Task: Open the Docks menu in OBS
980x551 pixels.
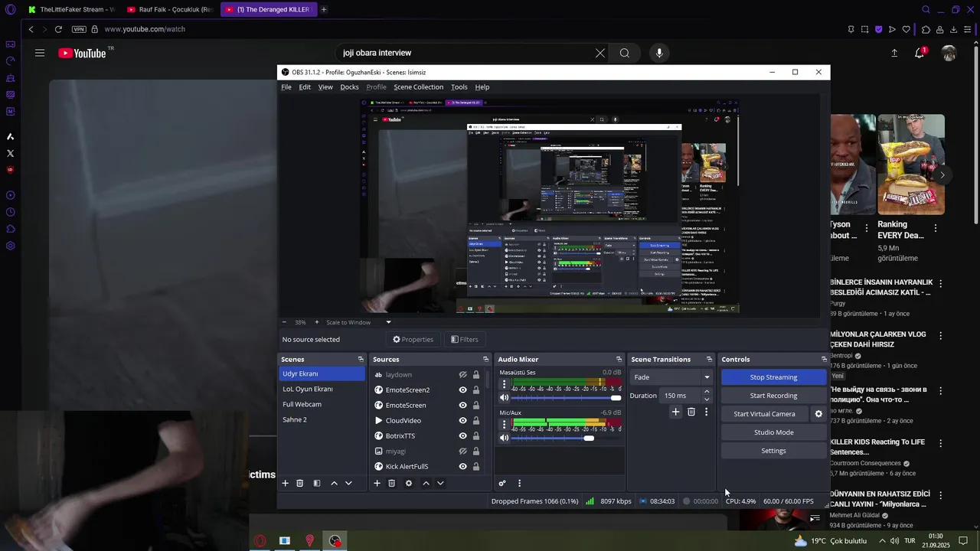Action: point(349,87)
